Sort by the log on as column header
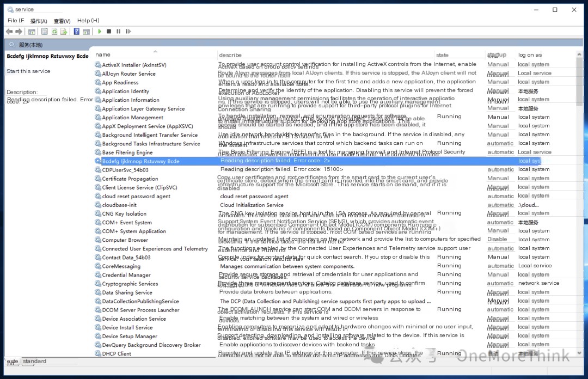588x379 pixels. tap(530, 55)
